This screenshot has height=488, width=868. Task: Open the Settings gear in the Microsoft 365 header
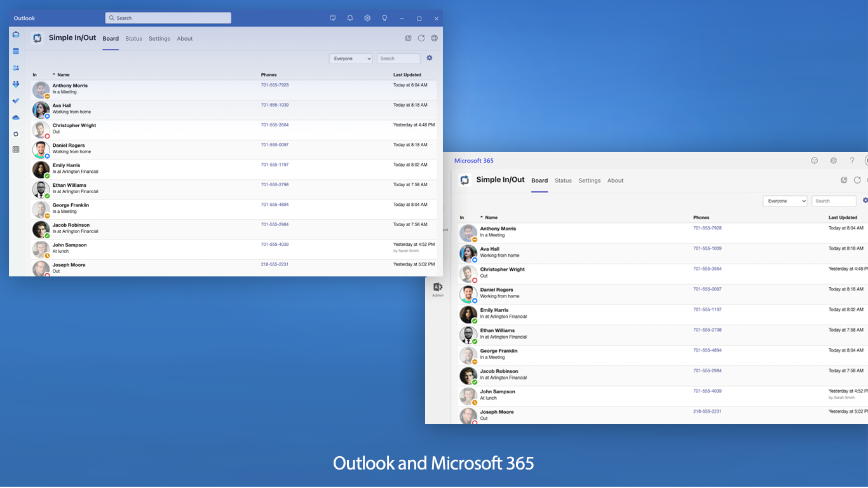pos(834,161)
